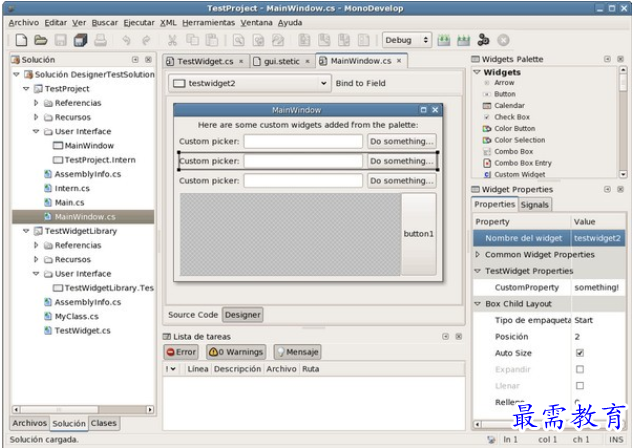Open the Archivo menu

(24, 23)
